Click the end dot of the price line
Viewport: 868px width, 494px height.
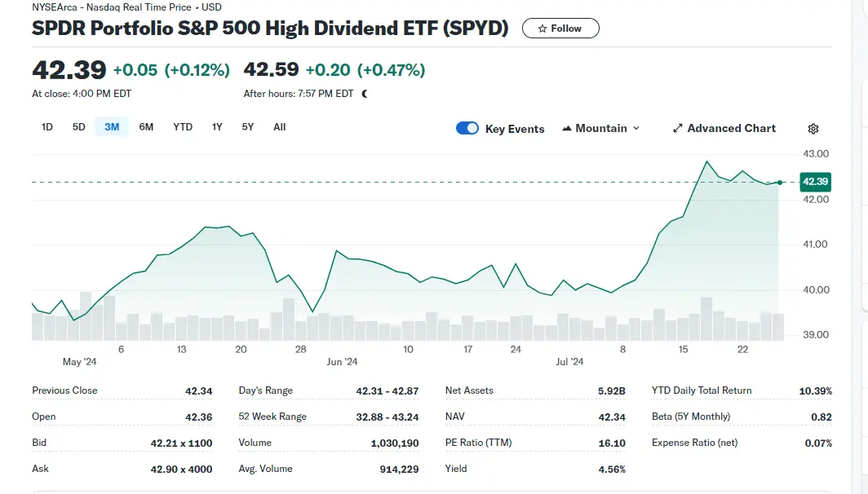pos(780,183)
